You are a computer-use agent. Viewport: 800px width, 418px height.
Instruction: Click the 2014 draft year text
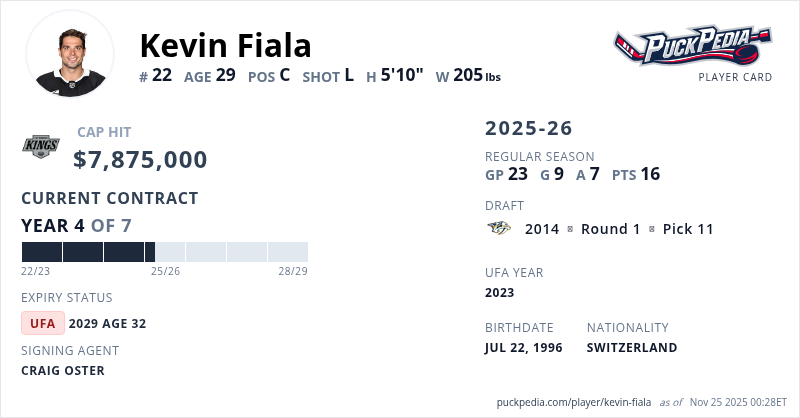541,229
